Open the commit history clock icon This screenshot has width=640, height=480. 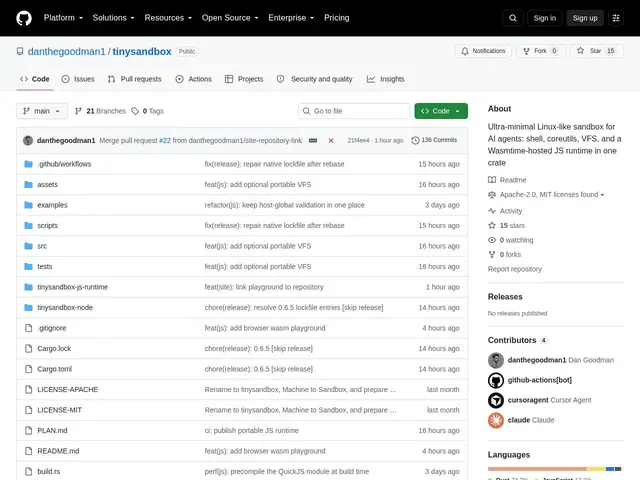415,140
